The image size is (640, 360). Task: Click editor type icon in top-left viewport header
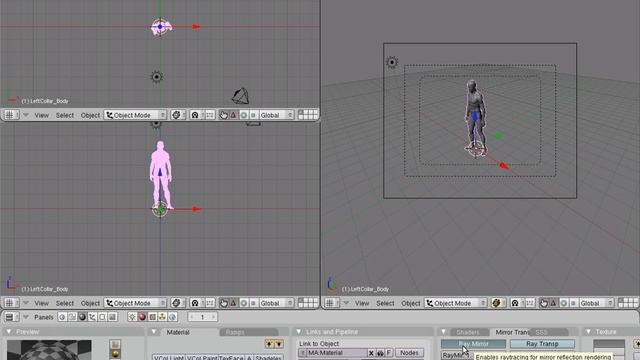click(x=11, y=115)
